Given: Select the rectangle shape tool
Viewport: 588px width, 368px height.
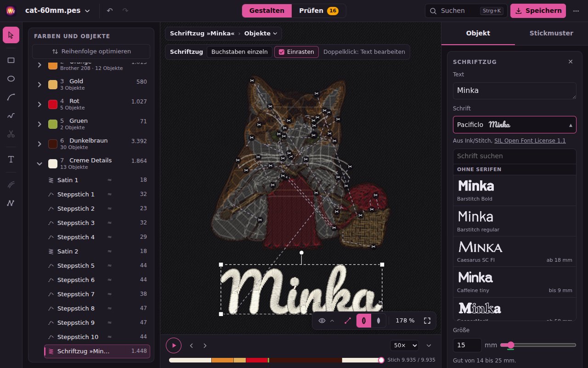Looking at the screenshot, I should click(11, 60).
